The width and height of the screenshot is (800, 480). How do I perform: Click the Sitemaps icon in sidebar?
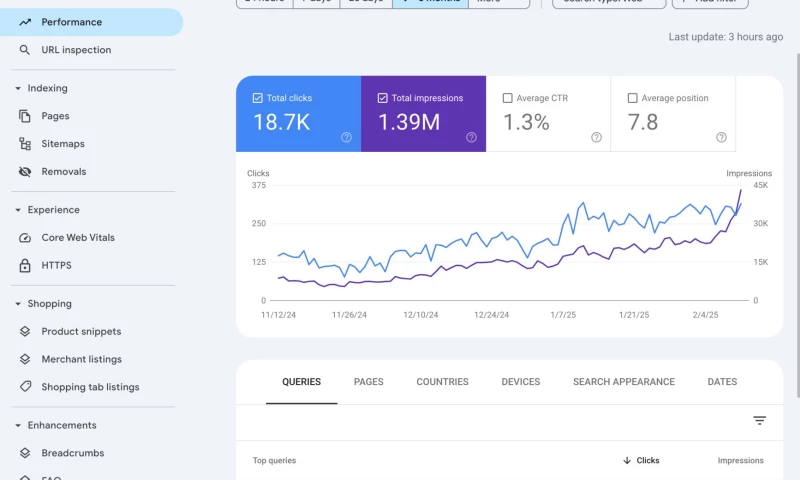point(25,144)
